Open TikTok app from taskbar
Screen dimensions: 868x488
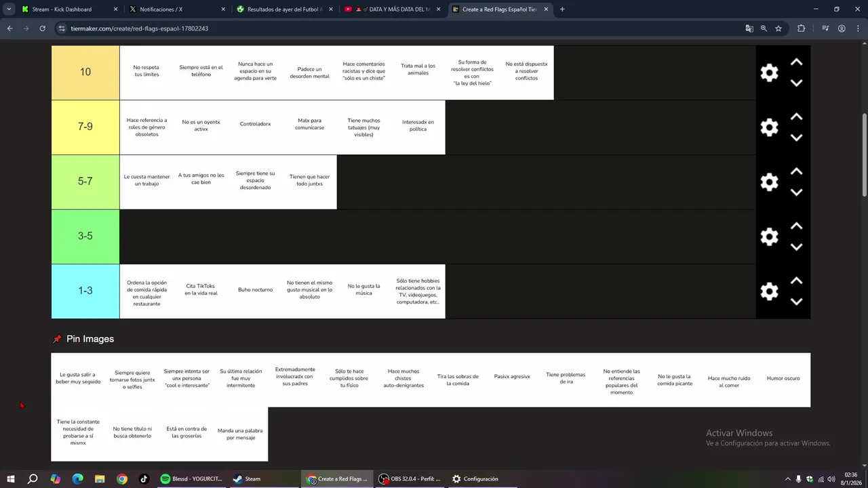coord(144,479)
